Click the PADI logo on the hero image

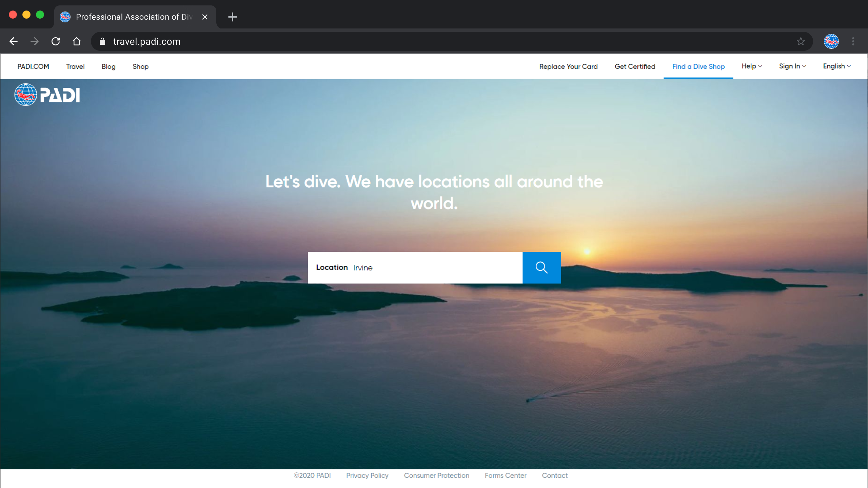[x=47, y=95]
